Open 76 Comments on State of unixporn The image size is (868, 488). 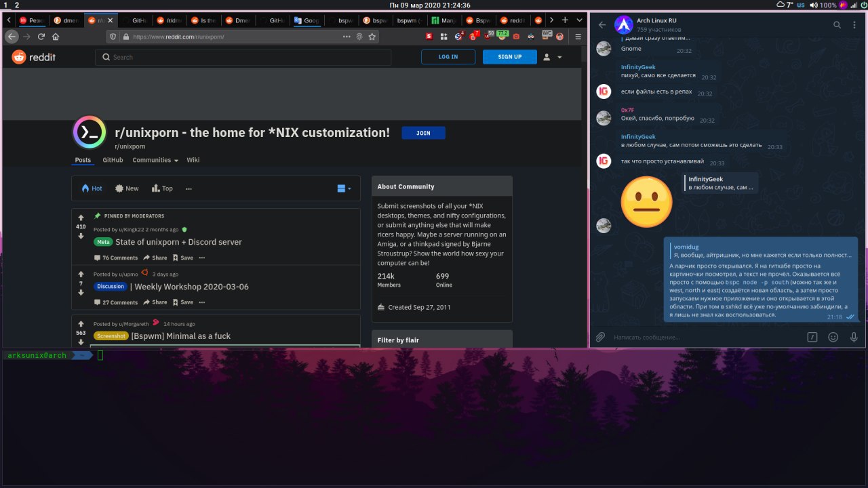(116, 258)
